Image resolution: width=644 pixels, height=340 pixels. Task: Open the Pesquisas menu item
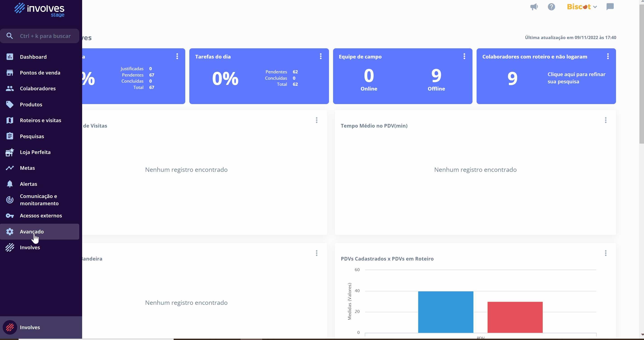click(32, 136)
